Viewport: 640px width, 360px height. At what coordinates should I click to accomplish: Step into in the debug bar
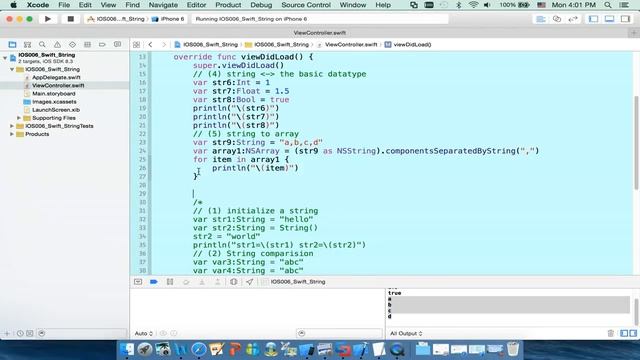(x=202, y=282)
